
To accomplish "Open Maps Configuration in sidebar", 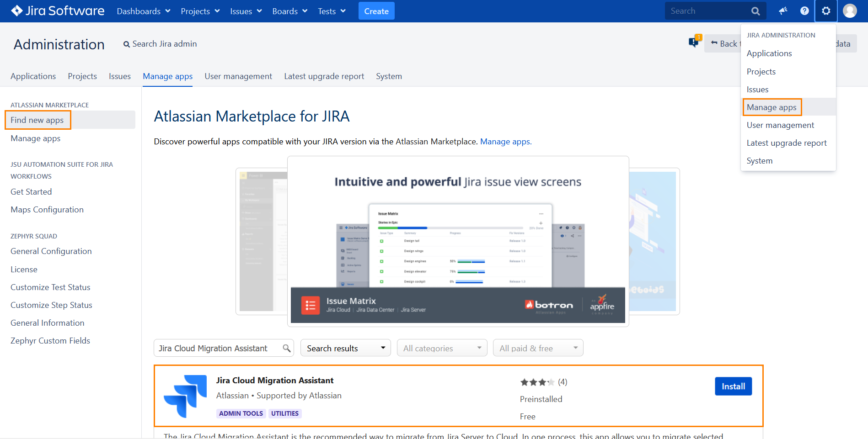I will point(47,210).
